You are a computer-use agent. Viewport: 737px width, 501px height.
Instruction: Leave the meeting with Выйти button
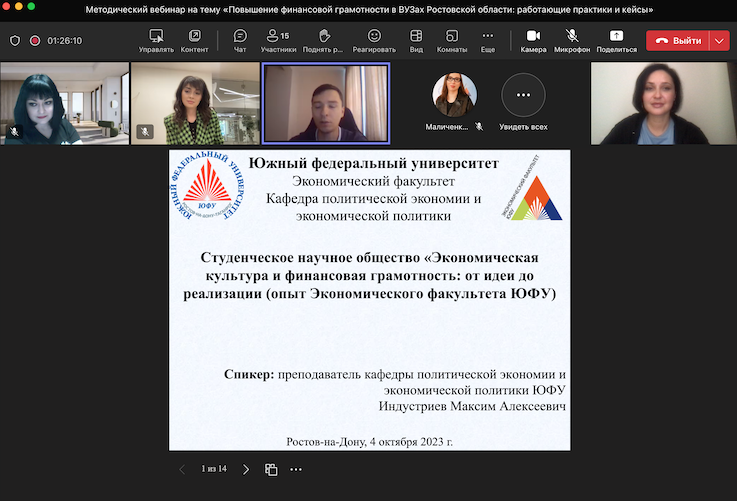pos(678,41)
